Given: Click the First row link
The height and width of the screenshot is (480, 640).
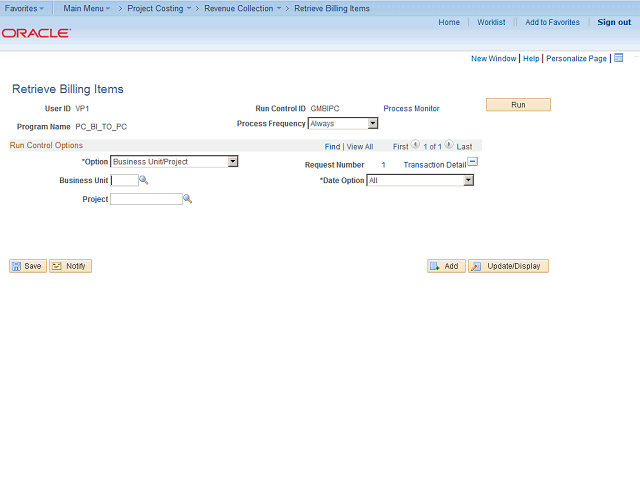Looking at the screenshot, I should coord(400,147).
